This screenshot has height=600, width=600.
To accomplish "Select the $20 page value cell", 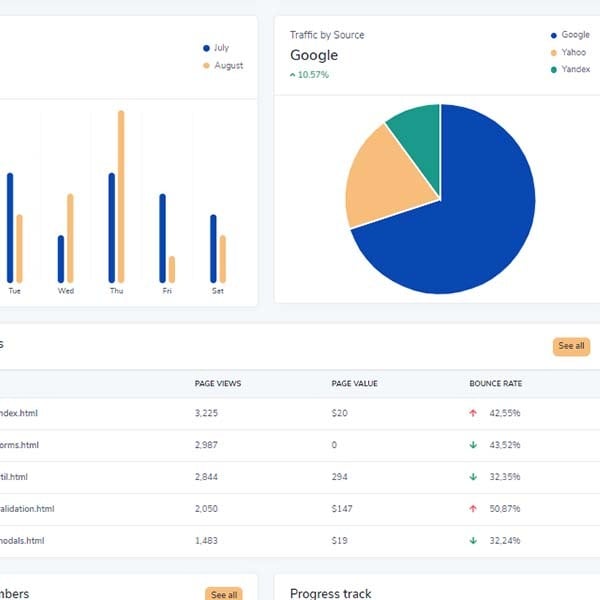I will tap(339, 413).
